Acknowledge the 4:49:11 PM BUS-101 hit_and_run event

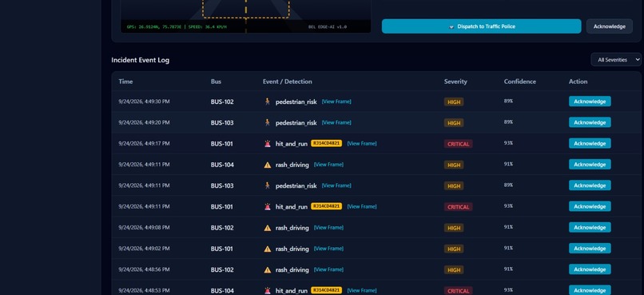click(x=590, y=206)
